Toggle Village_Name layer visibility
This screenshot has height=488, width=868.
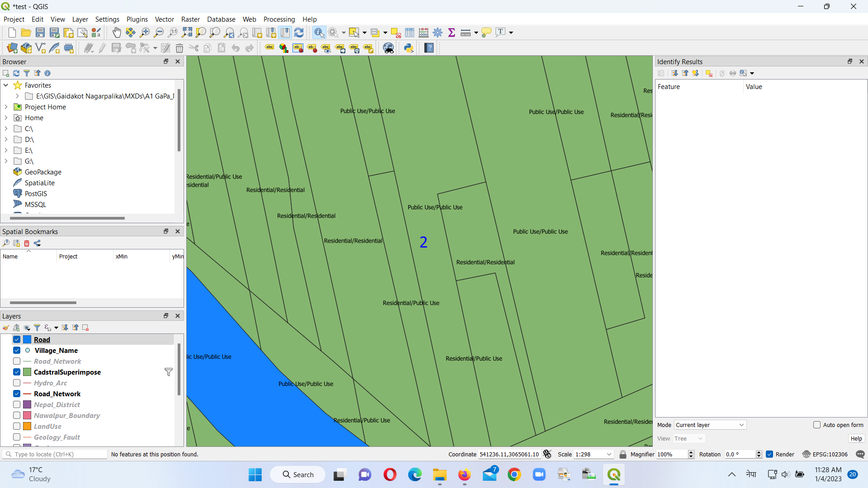(x=17, y=350)
